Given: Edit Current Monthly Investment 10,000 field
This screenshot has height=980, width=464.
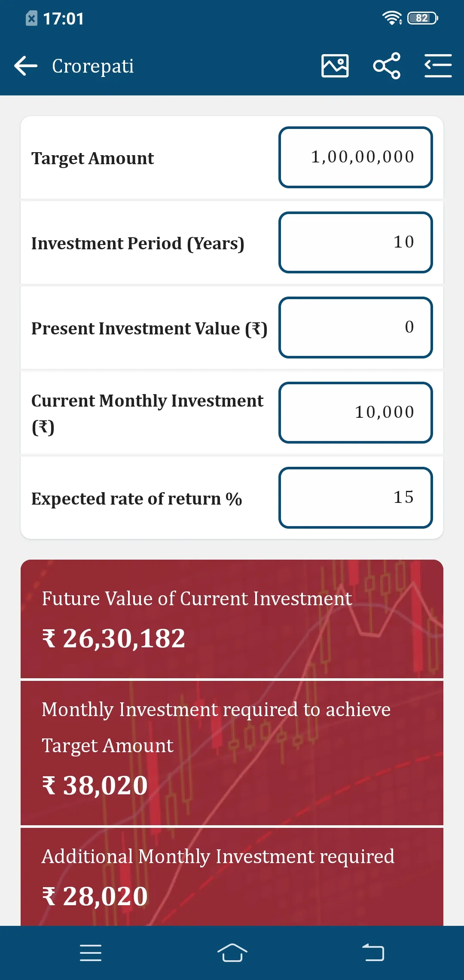Looking at the screenshot, I should click(356, 413).
